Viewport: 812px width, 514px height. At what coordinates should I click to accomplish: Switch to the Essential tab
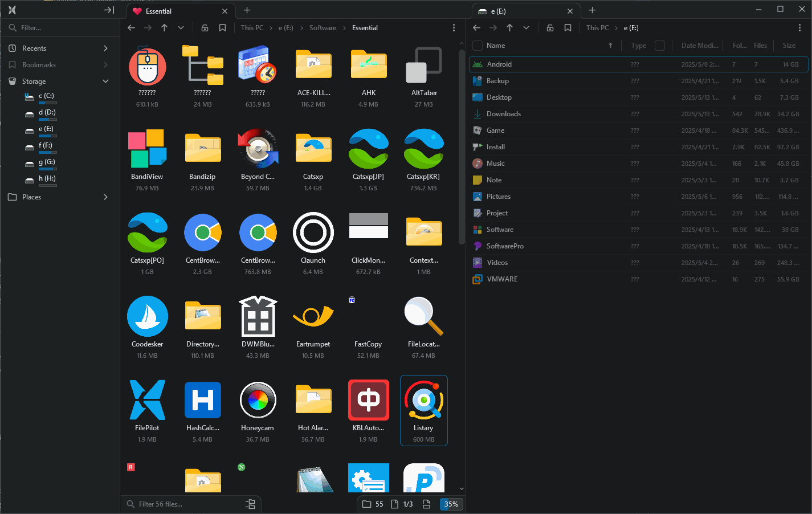(179, 11)
